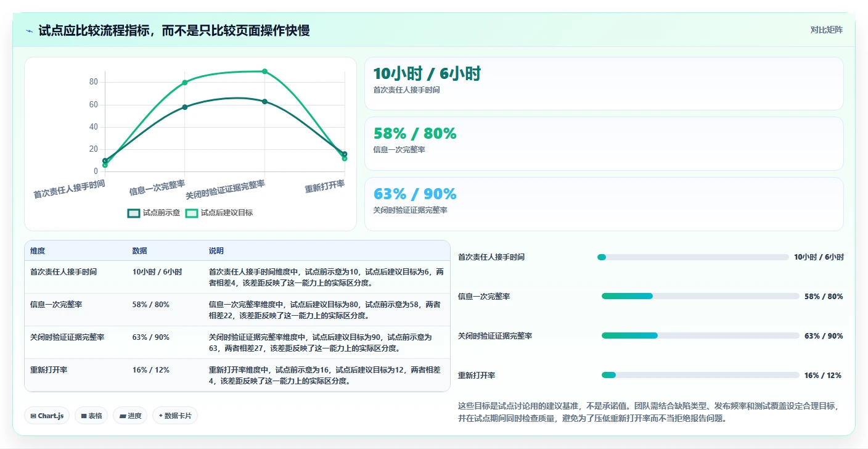This screenshot has height=449, width=868.
Task: Click the 重新打开率 table row label
Action: point(49,370)
